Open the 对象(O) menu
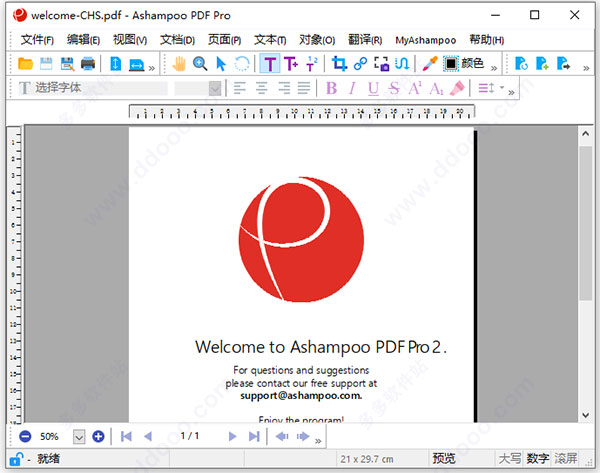 click(x=317, y=39)
